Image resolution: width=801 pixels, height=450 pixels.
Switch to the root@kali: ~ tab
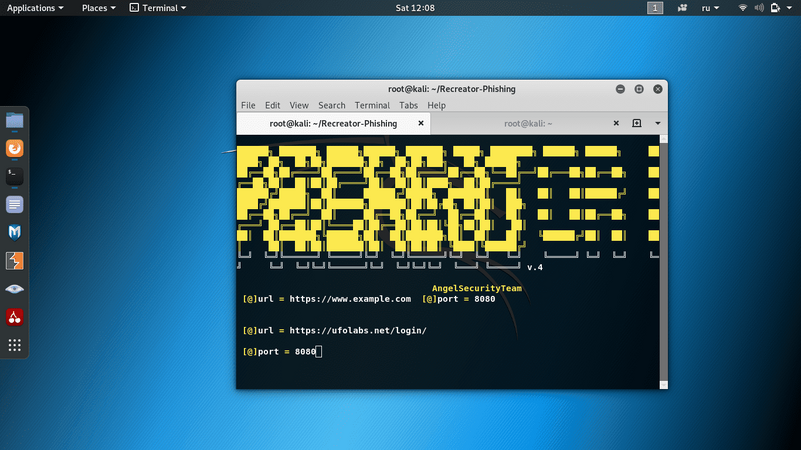point(528,123)
